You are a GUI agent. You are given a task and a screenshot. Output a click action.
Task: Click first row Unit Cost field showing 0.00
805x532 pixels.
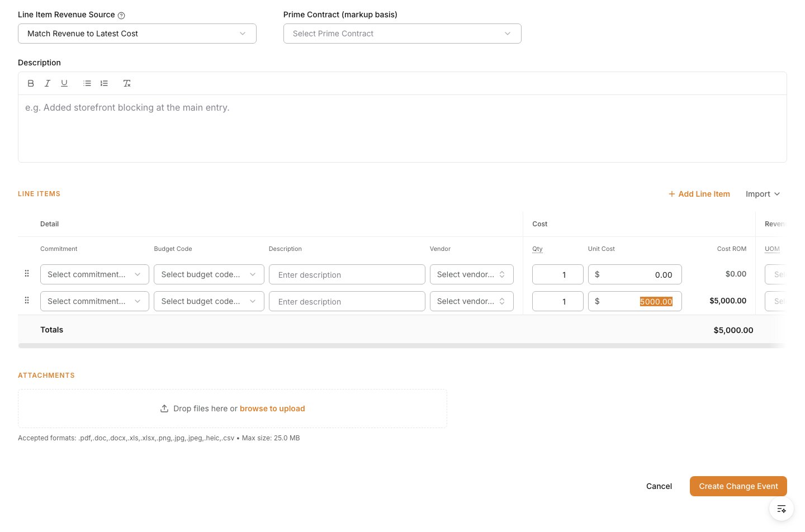635,274
